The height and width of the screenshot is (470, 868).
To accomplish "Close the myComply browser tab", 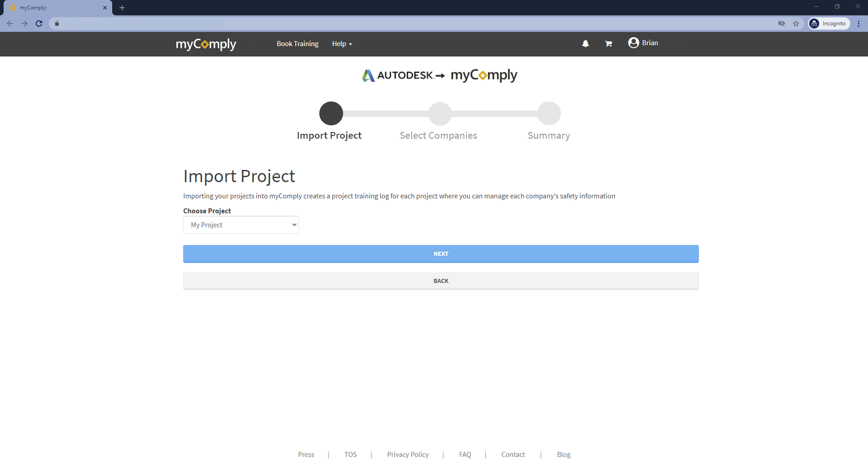I will (x=105, y=8).
